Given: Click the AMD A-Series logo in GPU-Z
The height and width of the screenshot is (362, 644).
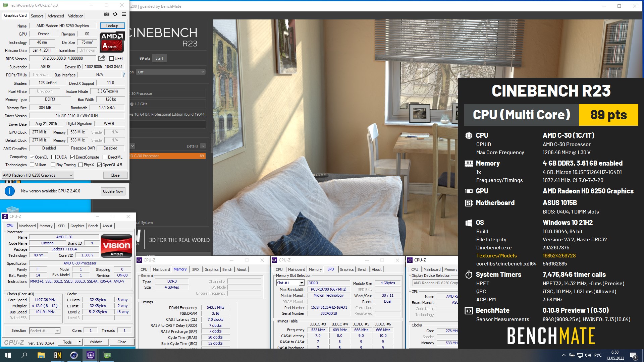Looking at the screenshot, I should [x=112, y=42].
